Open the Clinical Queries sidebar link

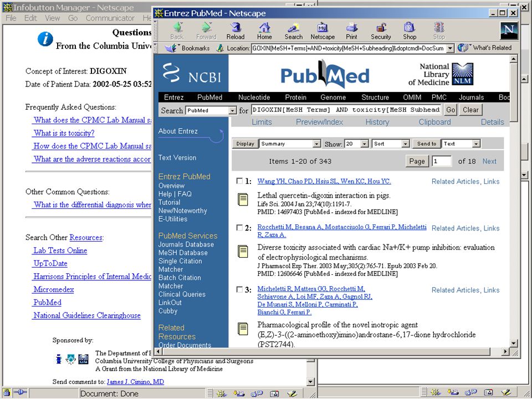point(182,294)
